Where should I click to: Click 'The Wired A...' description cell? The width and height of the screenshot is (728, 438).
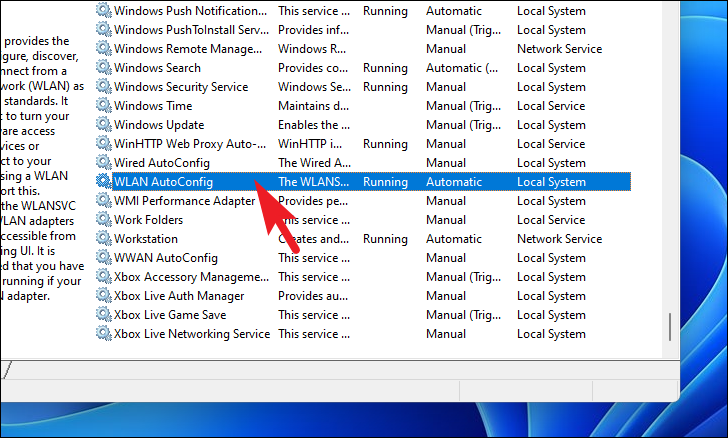(x=314, y=163)
